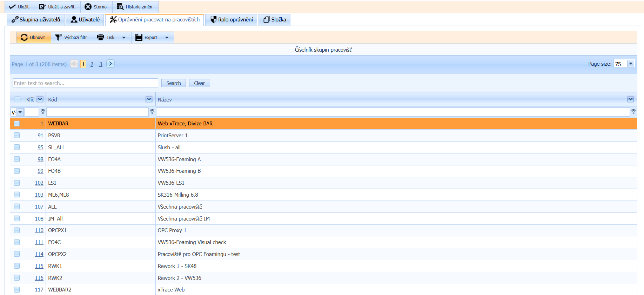Screen dimensions: 644x295
Task: Open the Role oprávnění tab
Action: (232, 20)
